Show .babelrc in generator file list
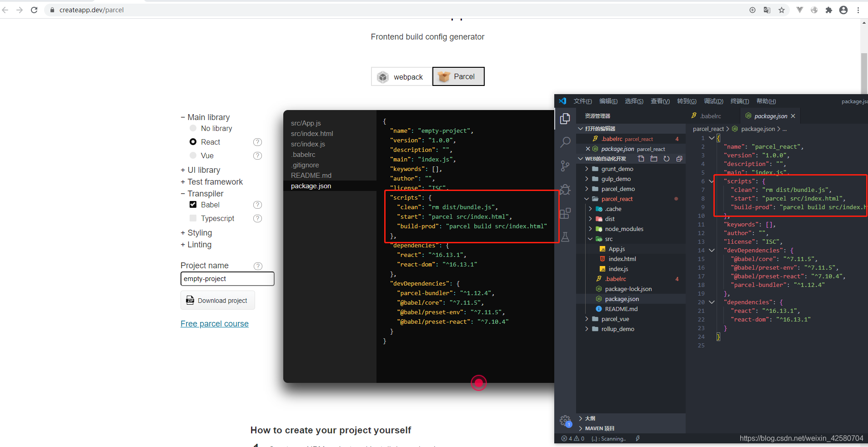Viewport: 868px width, 447px height. pos(304,155)
